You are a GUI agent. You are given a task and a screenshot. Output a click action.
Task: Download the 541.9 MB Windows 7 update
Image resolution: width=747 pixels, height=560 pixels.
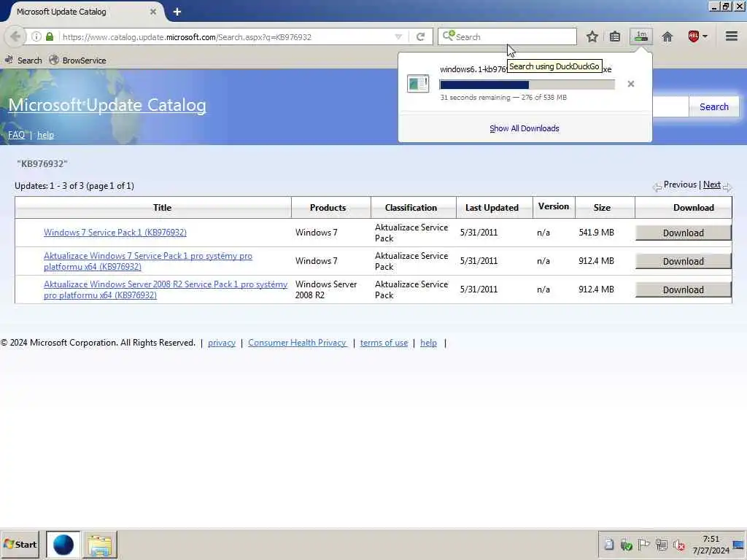(x=683, y=233)
